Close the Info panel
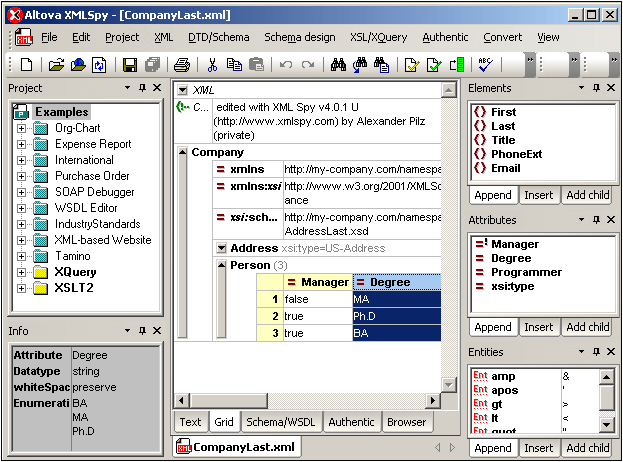 157,331
